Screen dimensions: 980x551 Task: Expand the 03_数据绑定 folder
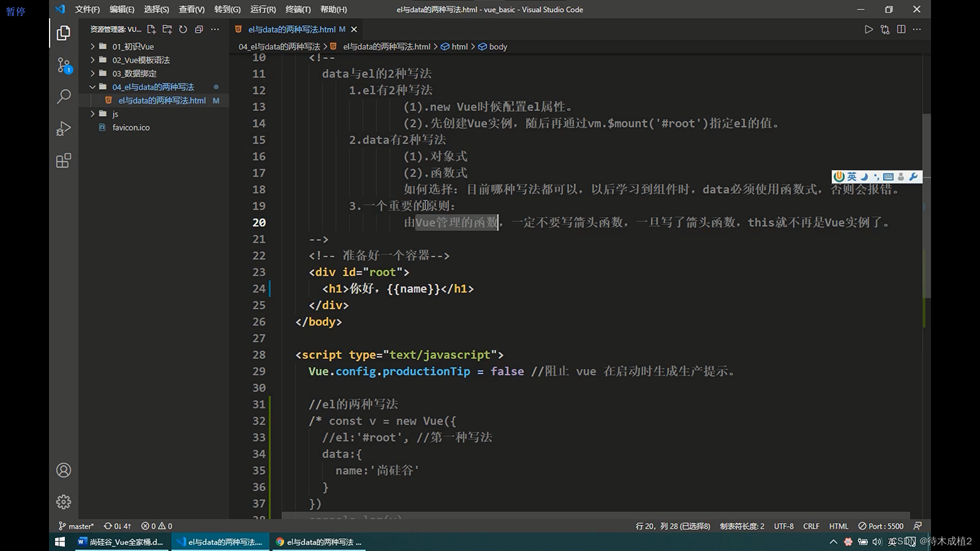(153, 73)
